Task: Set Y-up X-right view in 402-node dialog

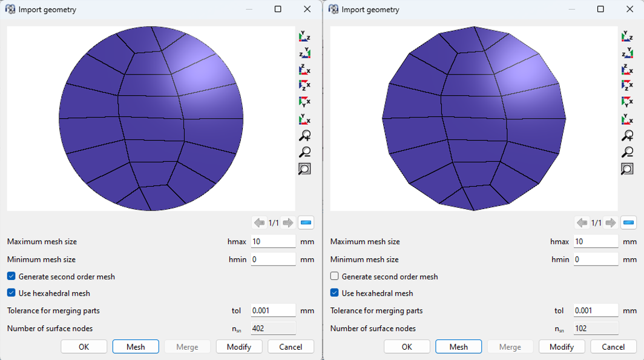Action: pyautogui.click(x=304, y=119)
